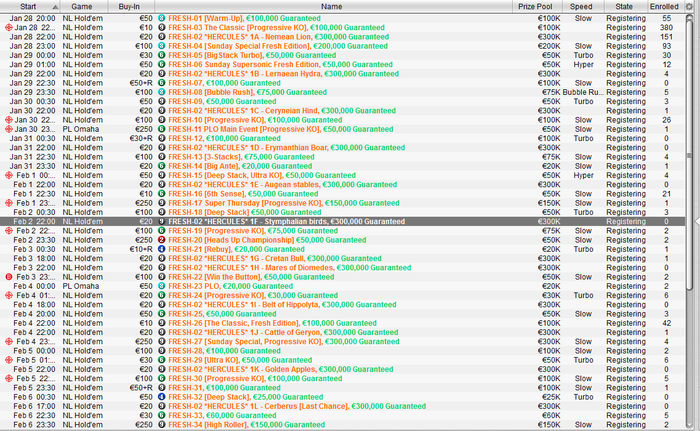Select FRESH-06 Sunday Supersonic Fresh Edition

[342, 64]
